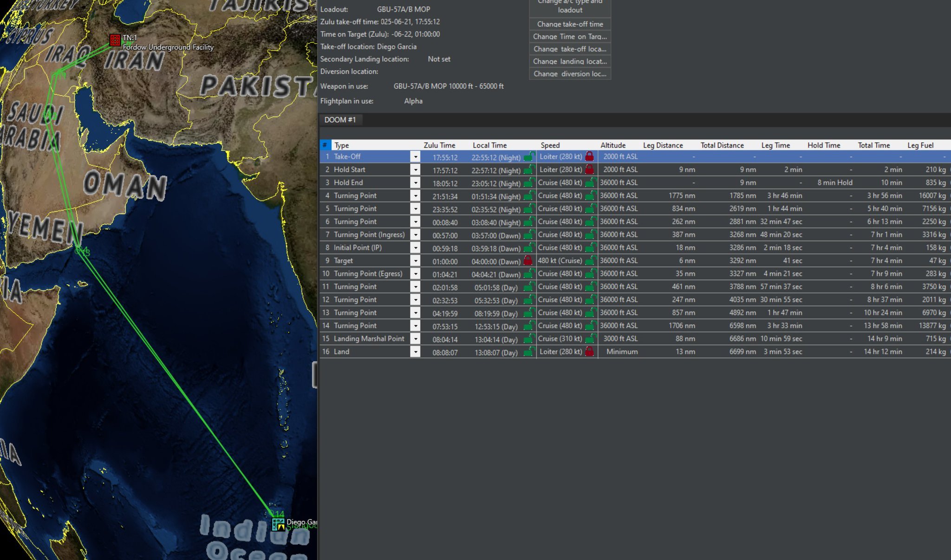Toggle the time lock on Hold Start row
This screenshot has height=560, width=951.
click(528, 170)
